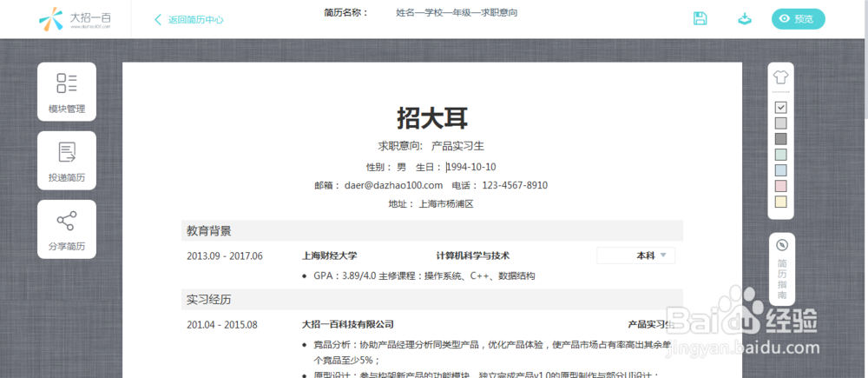The image size is (868, 378).
Task: Click the school 上海财经大学
Action: (329, 256)
